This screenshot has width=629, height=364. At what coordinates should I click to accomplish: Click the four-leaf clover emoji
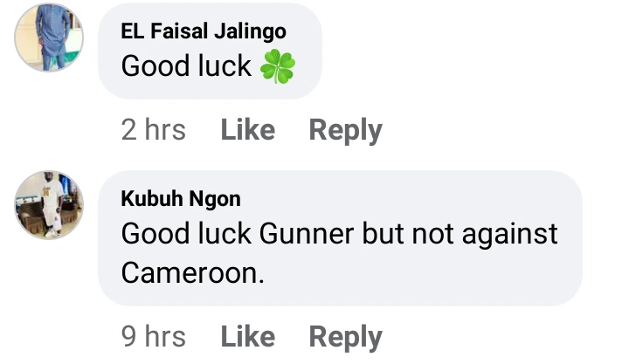[x=278, y=66]
